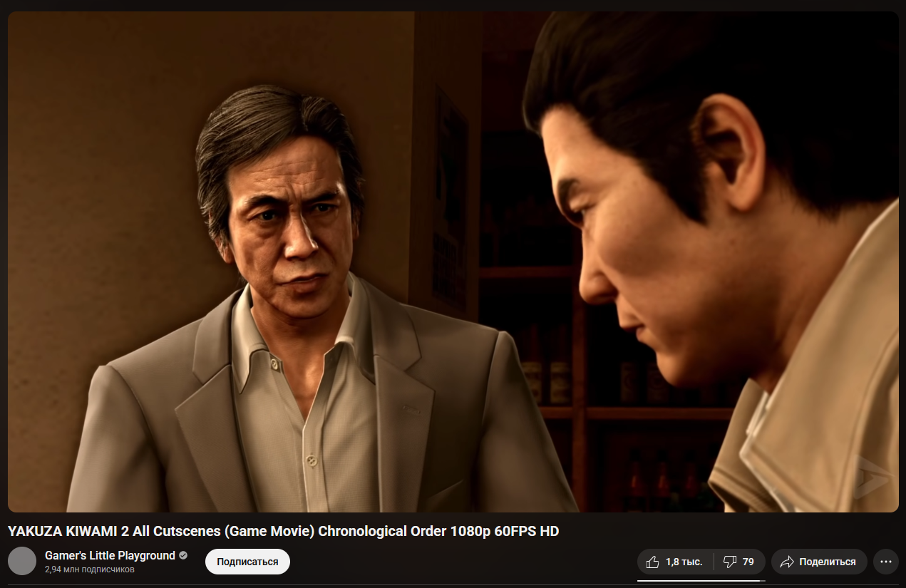This screenshot has width=906, height=588.
Task: Select the YAKUZA KIWAMI 2 video title
Action: click(x=283, y=532)
